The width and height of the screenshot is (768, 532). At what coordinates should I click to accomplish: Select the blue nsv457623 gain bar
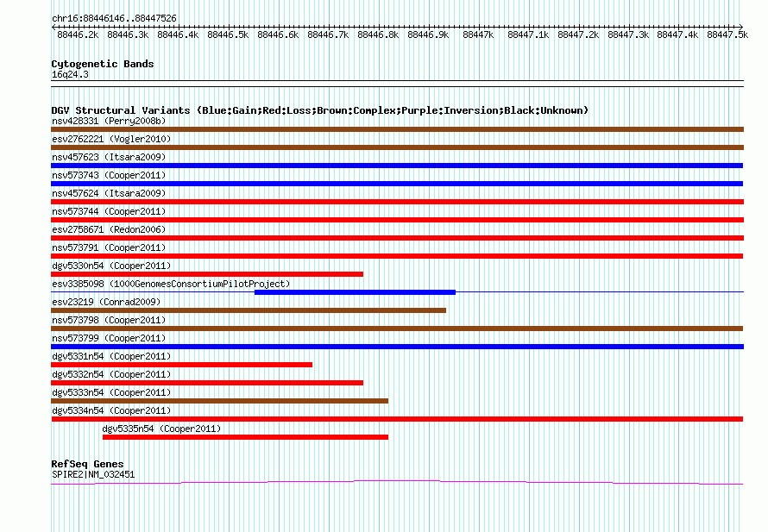click(397, 166)
